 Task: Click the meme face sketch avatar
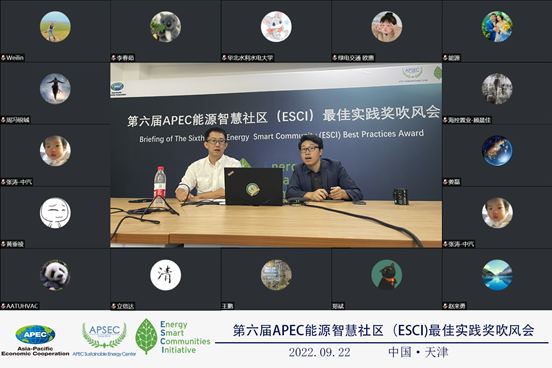coord(55,213)
